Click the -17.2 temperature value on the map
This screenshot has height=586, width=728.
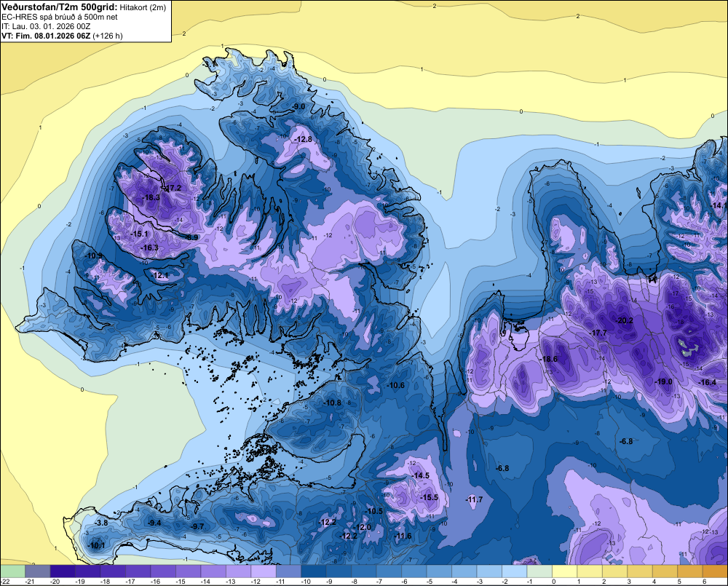point(173,188)
